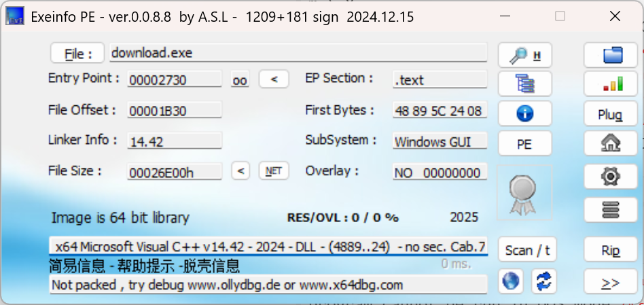The width and height of the screenshot is (644, 305).
Task: Open the Plug plugins button
Action: point(610,115)
